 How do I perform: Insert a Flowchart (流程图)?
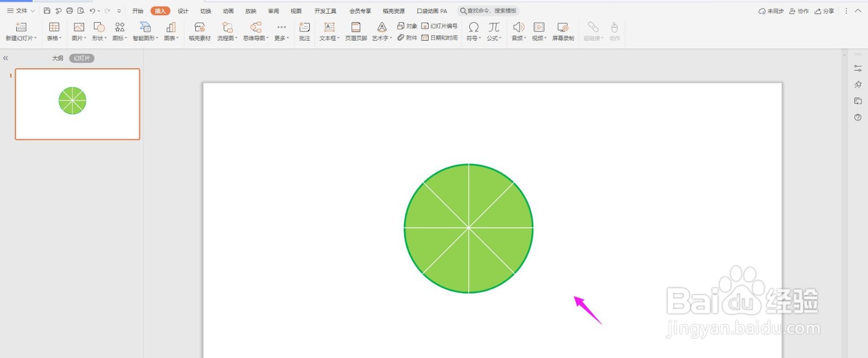227,31
